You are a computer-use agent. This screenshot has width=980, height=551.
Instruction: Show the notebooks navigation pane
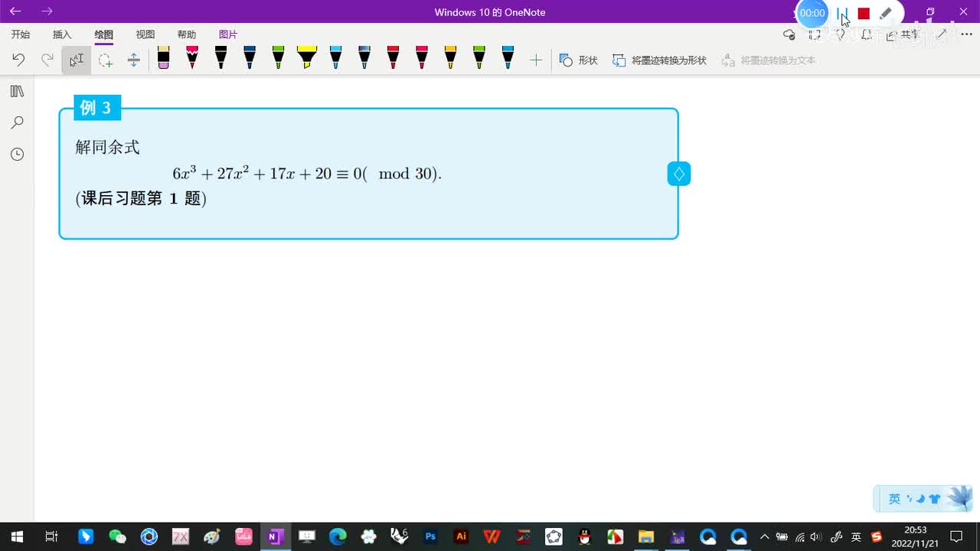point(17,91)
